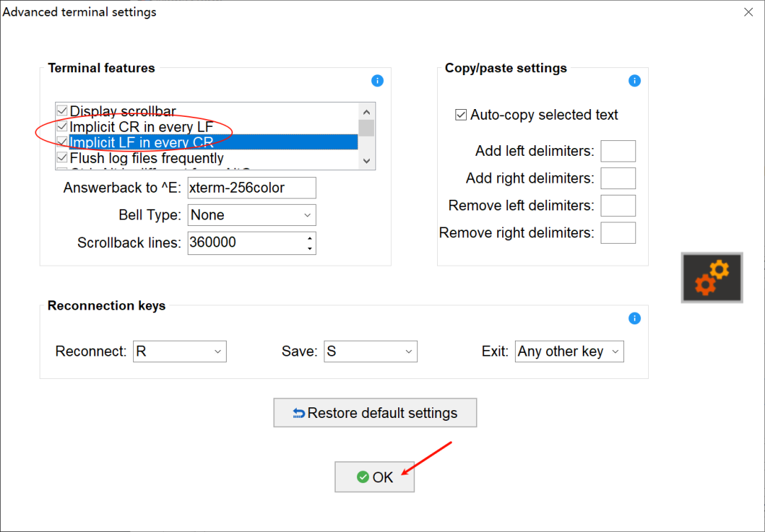
Task: Click the Copy/paste settings info icon
Action: [x=634, y=81]
